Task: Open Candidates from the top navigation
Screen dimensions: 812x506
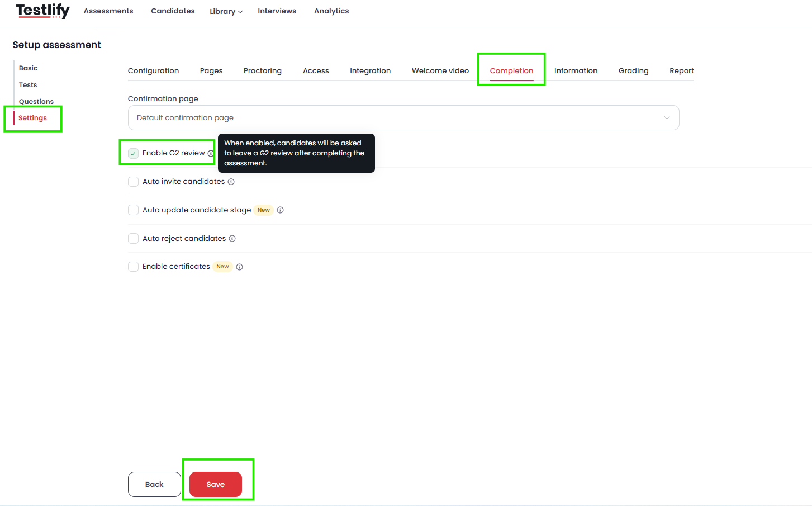Action: pyautogui.click(x=173, y=11)
